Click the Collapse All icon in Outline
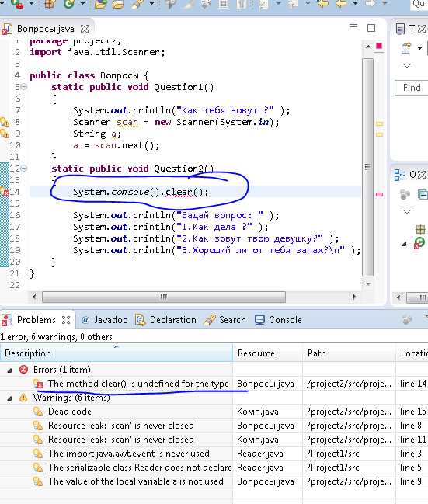The width and height of the screenshot is (428, 504). 423,194
